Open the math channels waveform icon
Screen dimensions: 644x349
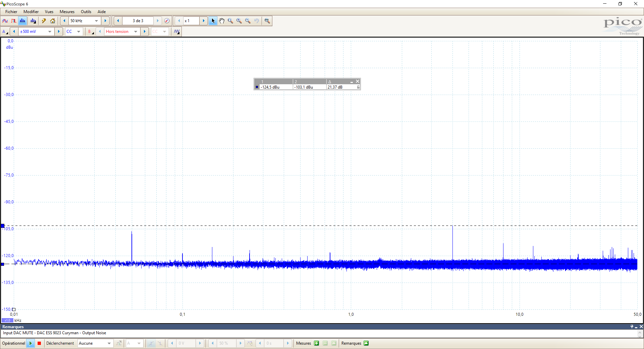tap(177, 32)
